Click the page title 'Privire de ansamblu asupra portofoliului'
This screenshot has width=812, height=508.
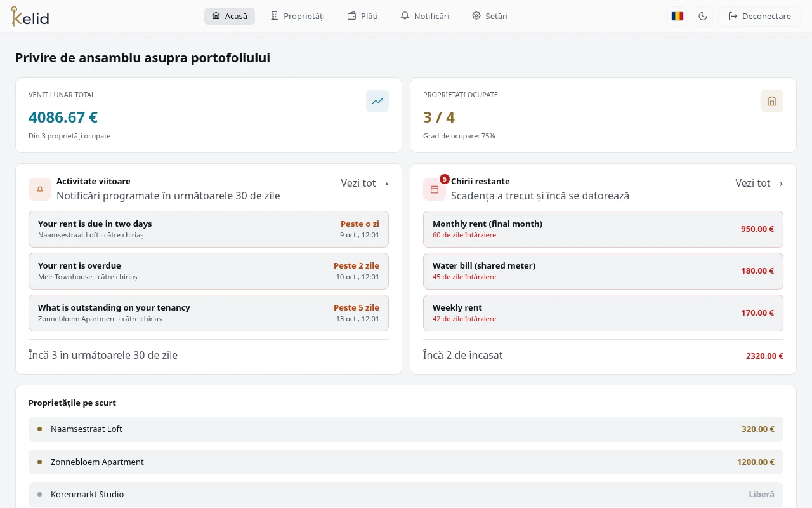[143, 58]
